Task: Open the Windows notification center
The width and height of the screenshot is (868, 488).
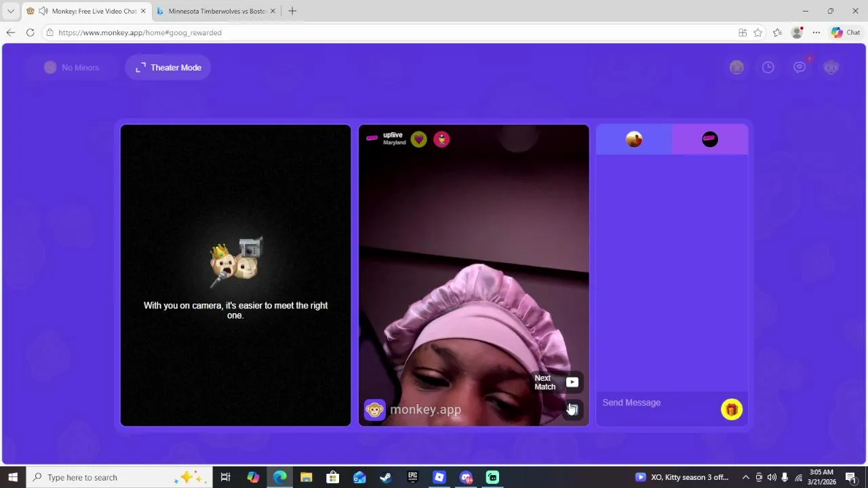Action: tap(850, 477)
